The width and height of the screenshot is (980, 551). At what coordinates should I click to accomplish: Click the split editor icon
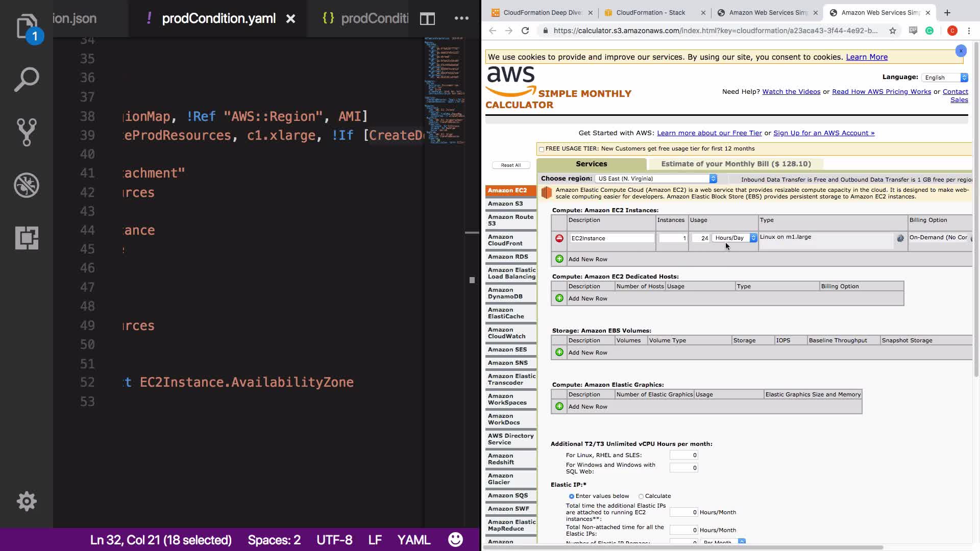click(427, 19)
